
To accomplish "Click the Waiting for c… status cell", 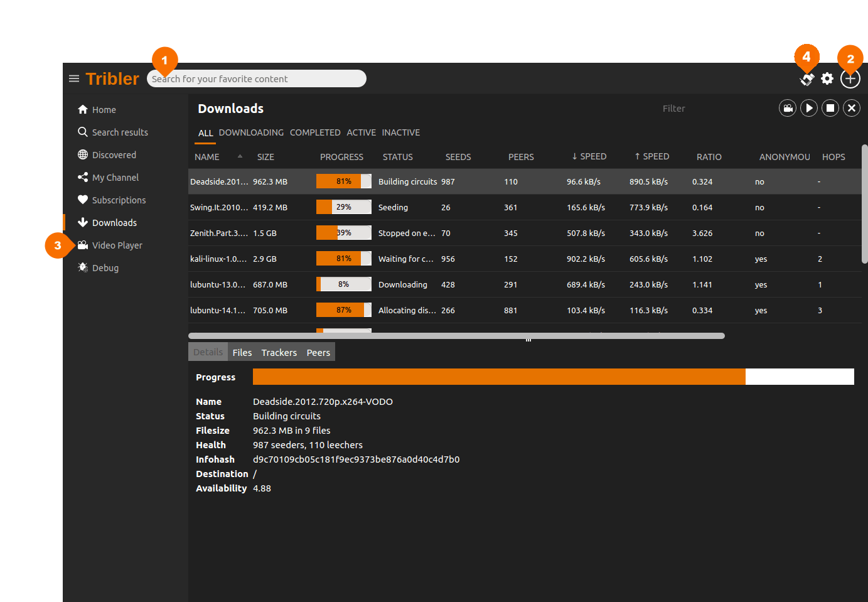I will click(406, 259).
